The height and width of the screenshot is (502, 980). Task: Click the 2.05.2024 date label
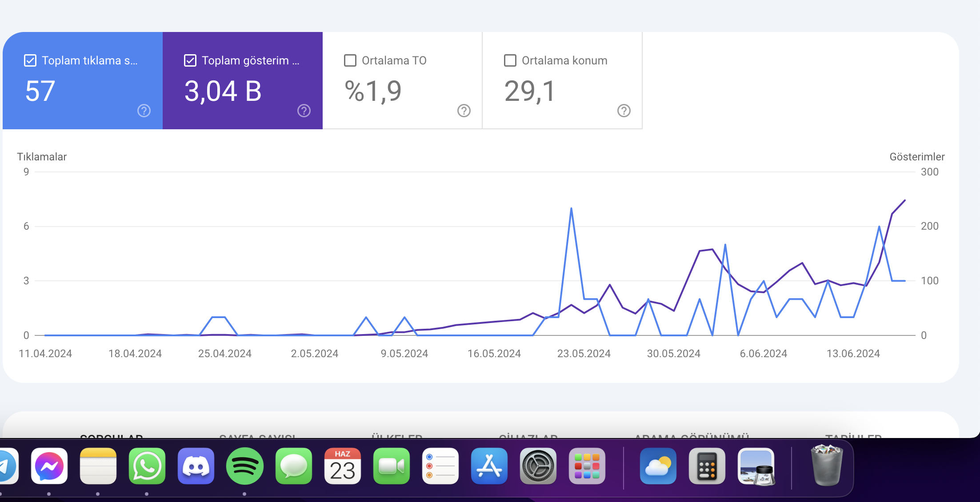click(x=315, y=354)
